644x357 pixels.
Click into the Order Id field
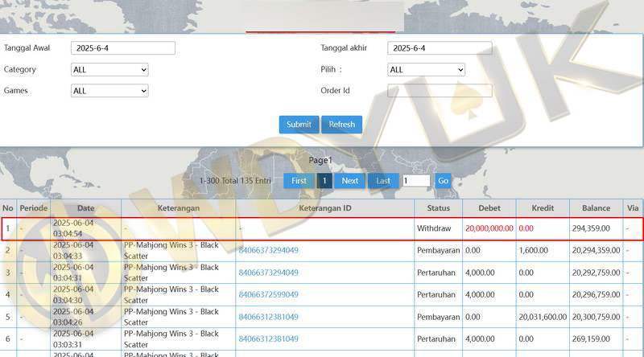click(x=440, y=91)
